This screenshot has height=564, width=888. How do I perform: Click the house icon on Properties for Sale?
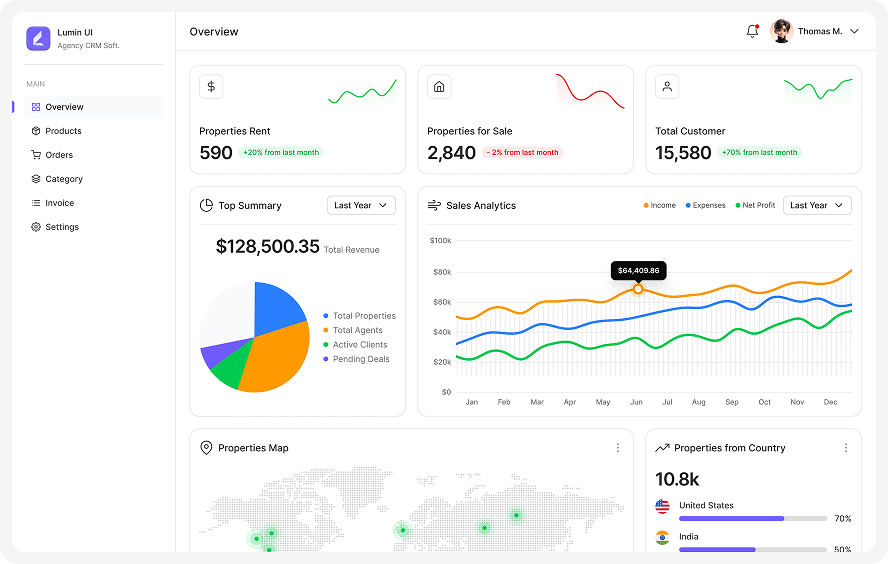click(439, 87)
